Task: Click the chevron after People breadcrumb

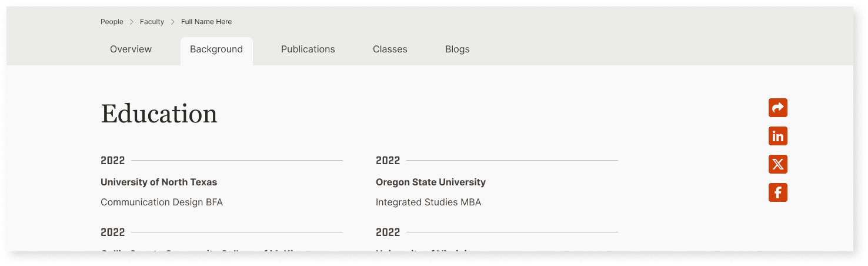Action: (x=132, y=22)
